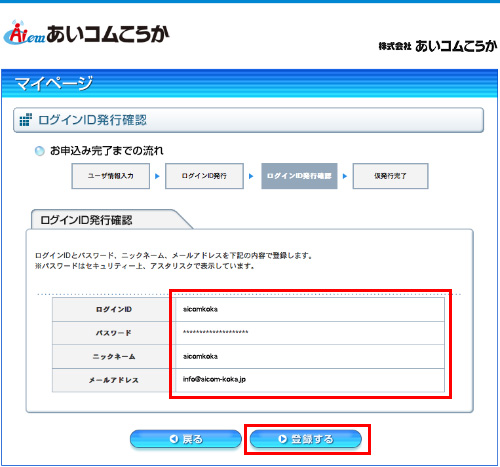Submit registration with 登録する button

click(306, 439)
